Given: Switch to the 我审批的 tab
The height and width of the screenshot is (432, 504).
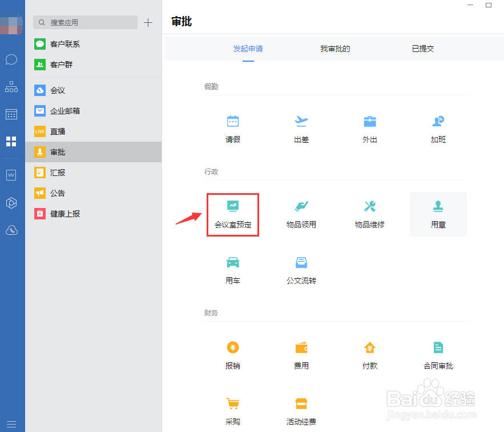Looking at the screenshot, I should point(336,49).
